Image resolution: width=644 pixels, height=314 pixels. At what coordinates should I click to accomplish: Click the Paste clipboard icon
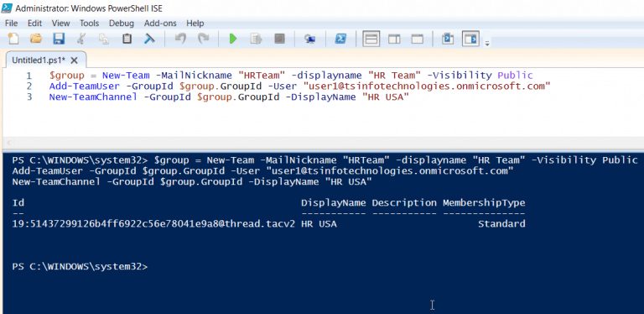coord(127,39)
